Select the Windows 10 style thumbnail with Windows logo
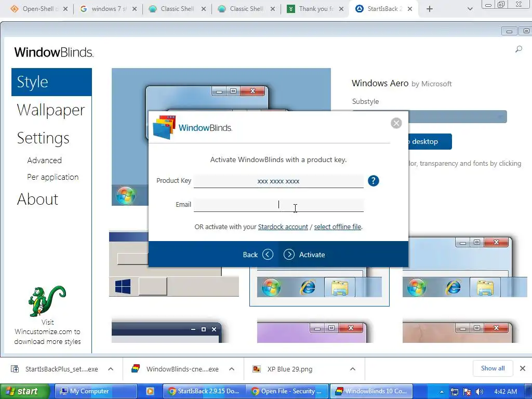This screenshot has height=399, width=532. point(174,264)
